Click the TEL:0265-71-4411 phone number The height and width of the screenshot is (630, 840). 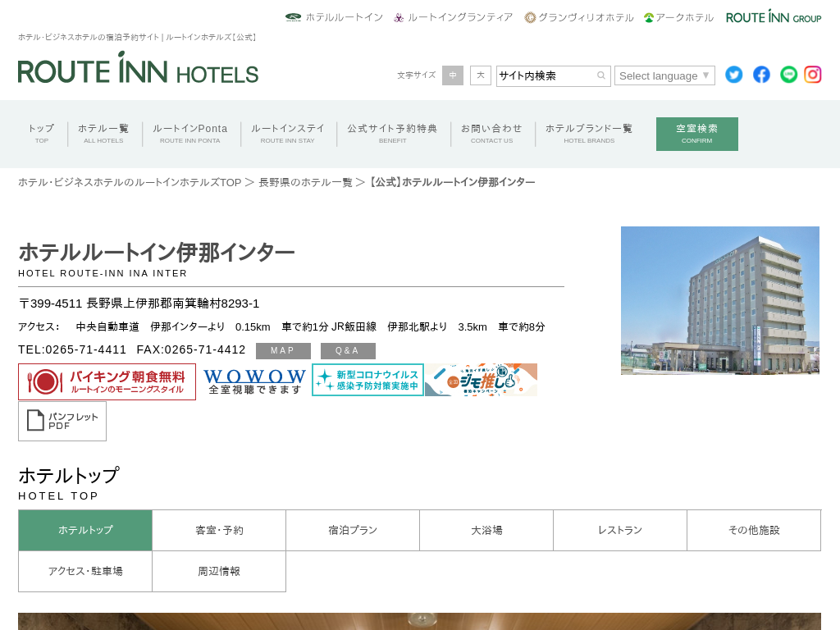coord(72,349)
